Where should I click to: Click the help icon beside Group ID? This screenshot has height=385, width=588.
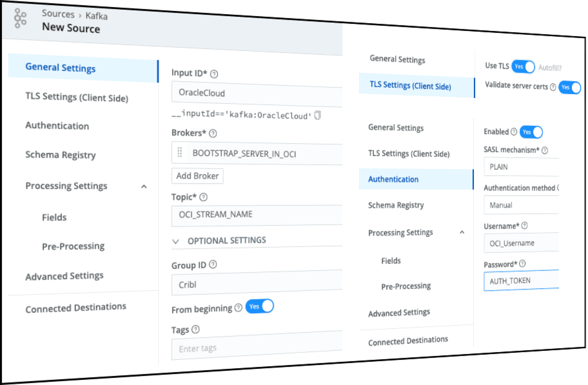pyautogui.click(x=213, y=265)
